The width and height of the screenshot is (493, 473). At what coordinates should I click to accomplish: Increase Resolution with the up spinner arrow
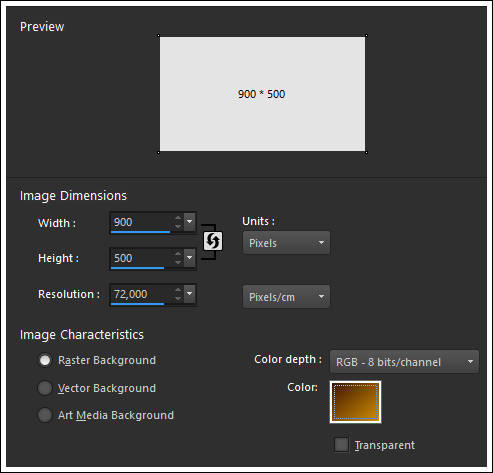tap(178, 290)
